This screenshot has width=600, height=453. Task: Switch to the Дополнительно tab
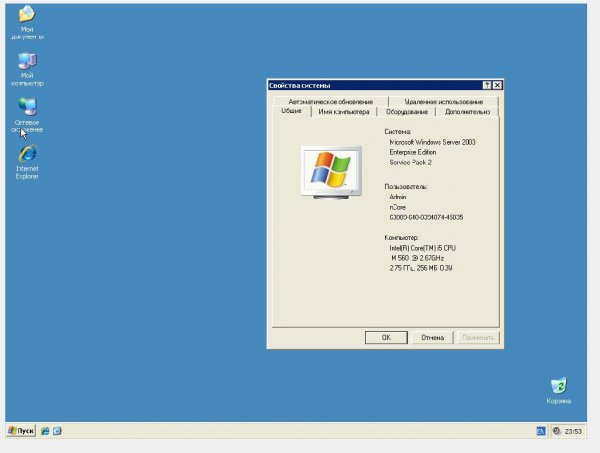tap(467, 112)
